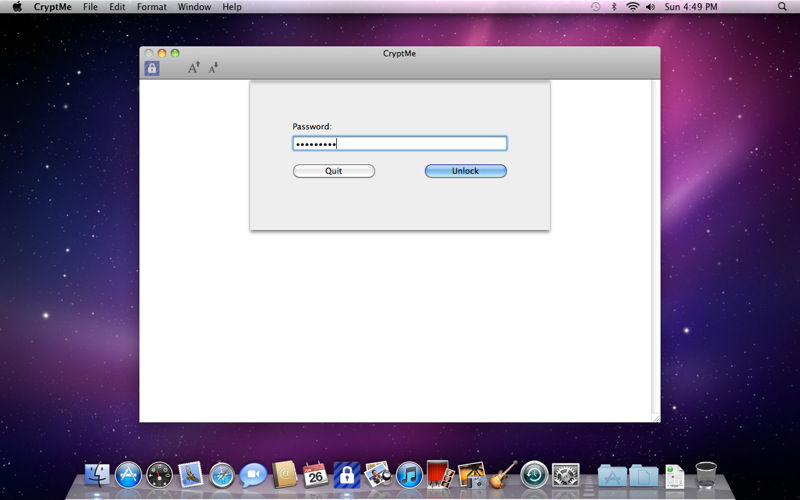The width and height of the screenshot is (800, 500).
Task: Minimize the CryptMe window with yellow button
Action: [162, 53]
